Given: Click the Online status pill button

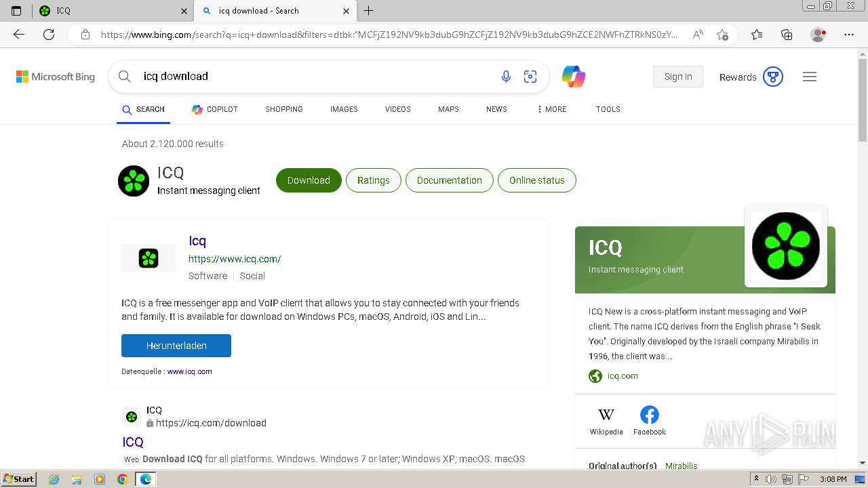Looking at the screenshot, I should (537, 180).
